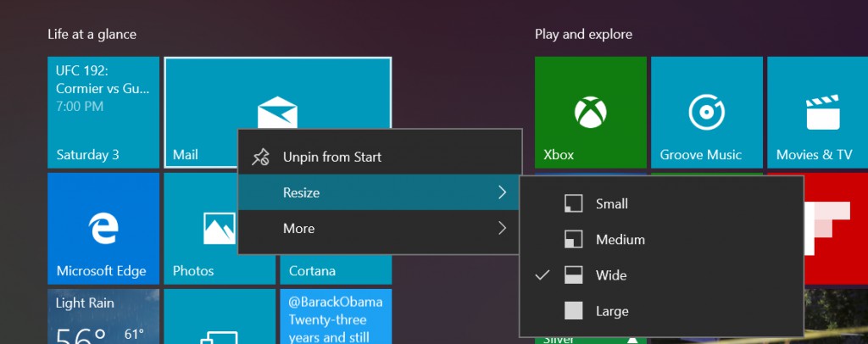
Task: Click the 7:00 PM event time
Action: click(x=80, y=106)
